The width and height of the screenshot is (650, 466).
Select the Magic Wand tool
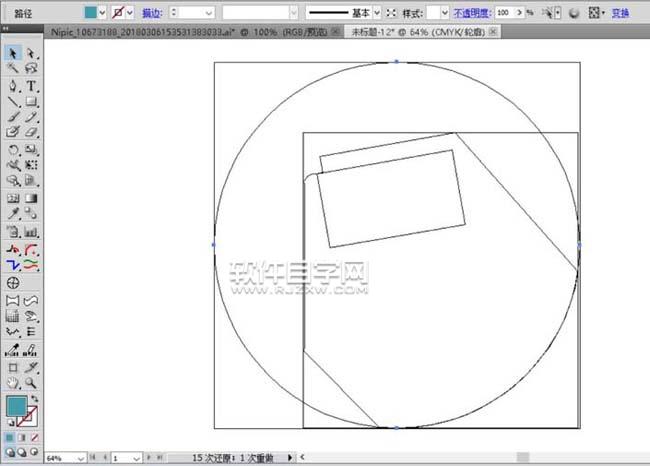[13, 68]
